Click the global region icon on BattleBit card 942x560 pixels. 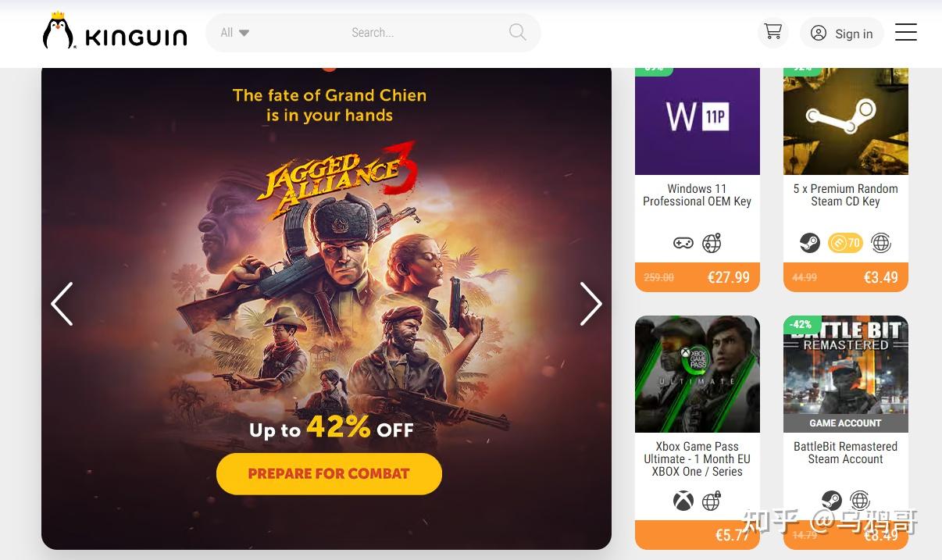click(x=859, y=501)
